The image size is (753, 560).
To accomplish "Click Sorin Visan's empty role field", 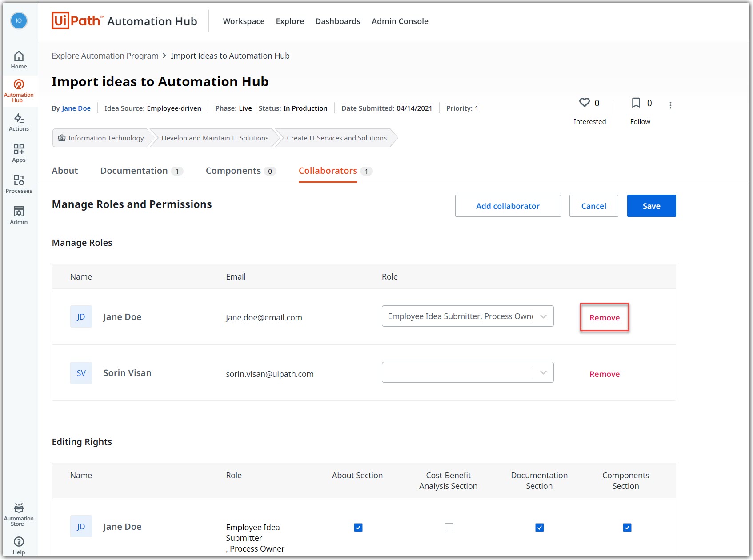I will (467, 372).
